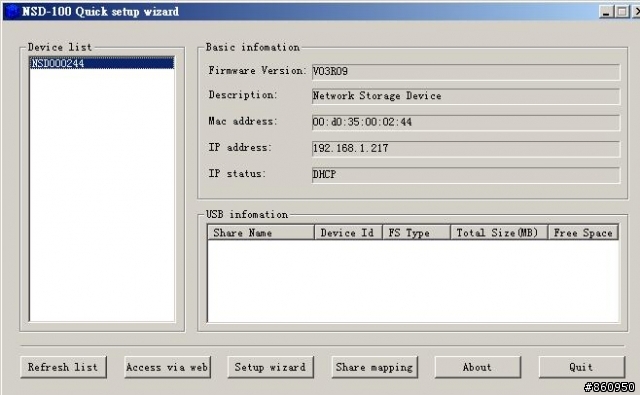Viewport: 640px width, 395px height.
Task: Select NSD000244 in the Device list
Action: pos(102,63)
